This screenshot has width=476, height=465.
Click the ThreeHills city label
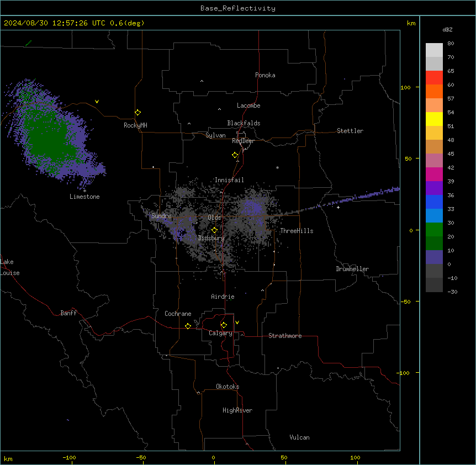click(297, 231)
